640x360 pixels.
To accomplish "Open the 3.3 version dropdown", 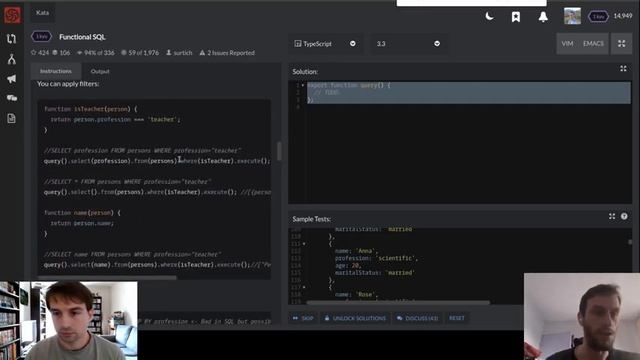I will (x=408, y=44).
